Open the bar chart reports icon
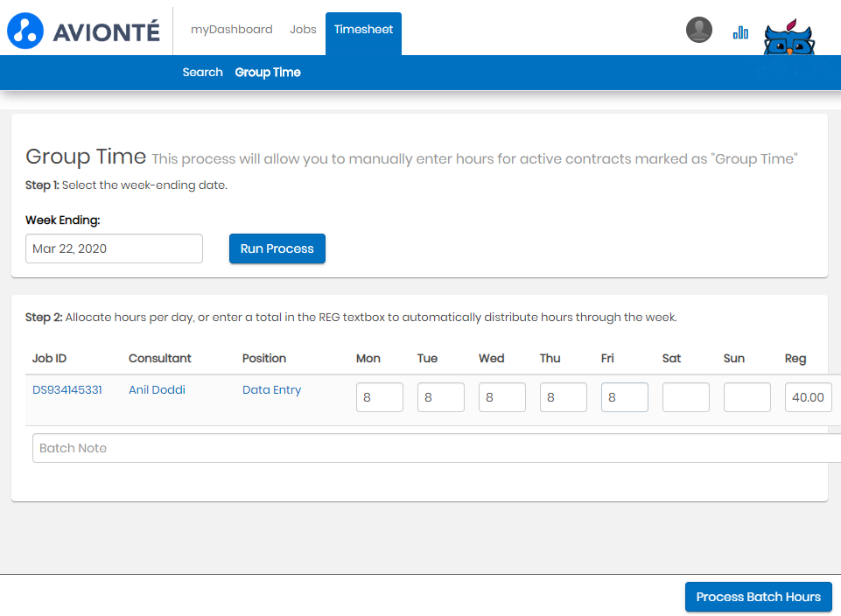The height and width of the screenshot is (616, 841). [740, 32]
